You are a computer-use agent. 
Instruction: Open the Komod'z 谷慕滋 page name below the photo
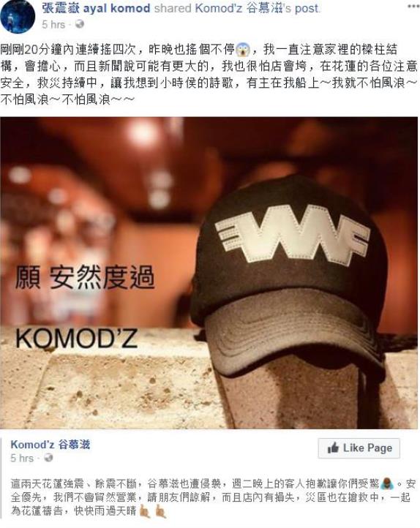[50, 445]
